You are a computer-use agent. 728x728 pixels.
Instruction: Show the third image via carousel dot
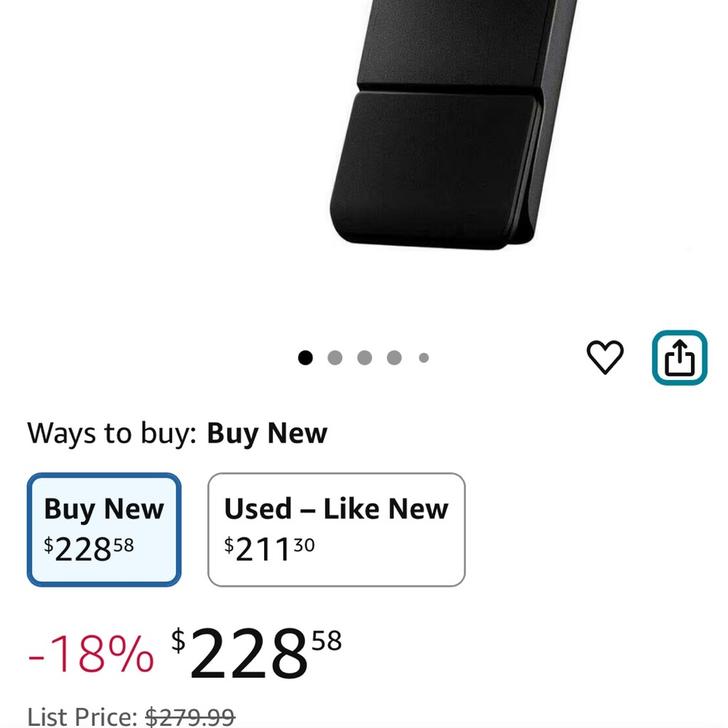365,357
